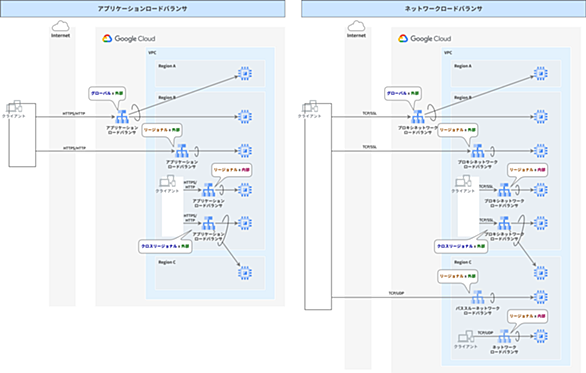Image resolution: width=586 pixels, height=373 pixels.
Task: Click the ネットワークロードバランサ header bar
Action: click(x=444, y=9)
